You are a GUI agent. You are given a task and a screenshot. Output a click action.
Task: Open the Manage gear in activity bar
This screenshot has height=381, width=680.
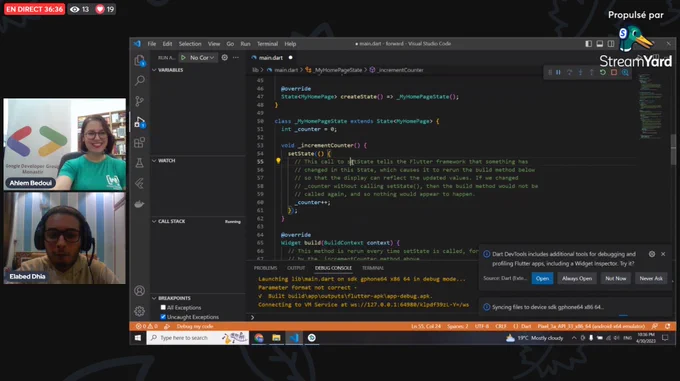[139, 311]
